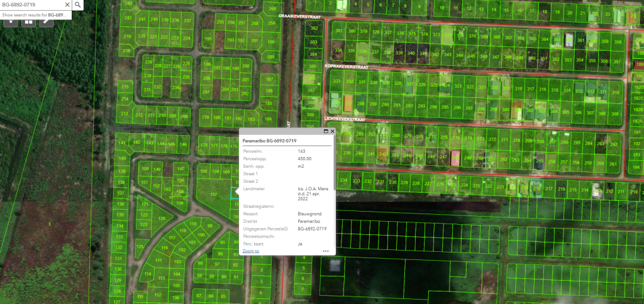Click the 'Zoom to' link in the popup
Screen dimensions: 644x304
tap(250, 251)
